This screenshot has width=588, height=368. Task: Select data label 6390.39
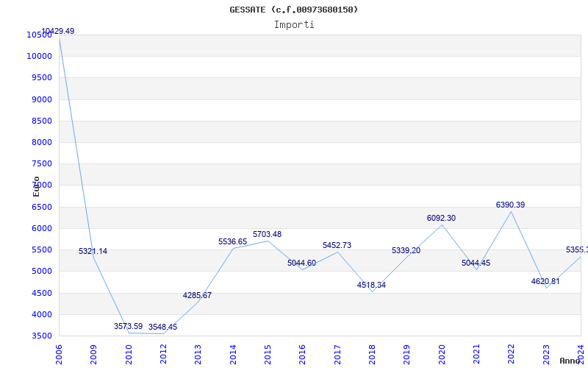pos(510,205)
